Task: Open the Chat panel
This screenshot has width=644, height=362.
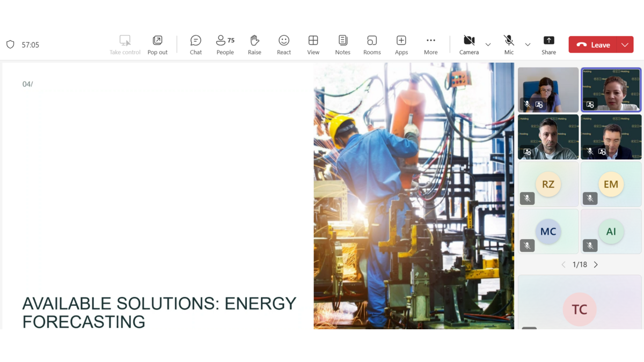Action: pos(196,45)
